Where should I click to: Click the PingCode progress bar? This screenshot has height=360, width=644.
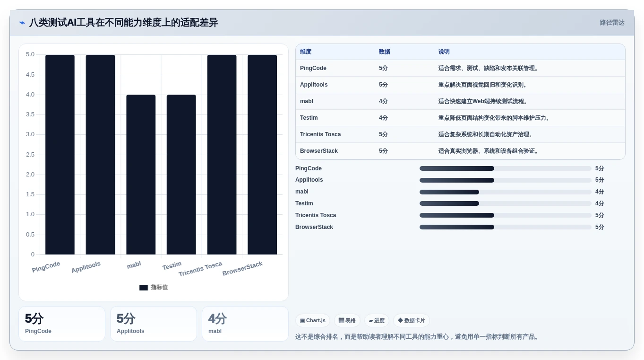pos(506,168)
